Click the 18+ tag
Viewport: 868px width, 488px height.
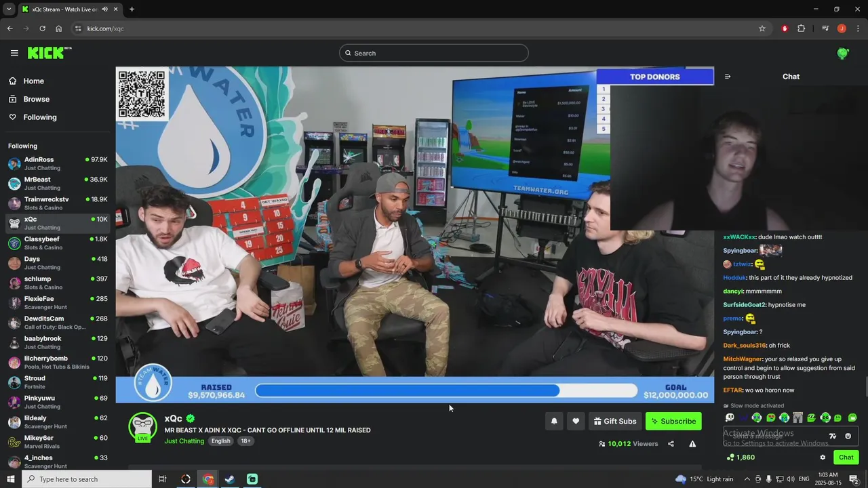(245, 441)
